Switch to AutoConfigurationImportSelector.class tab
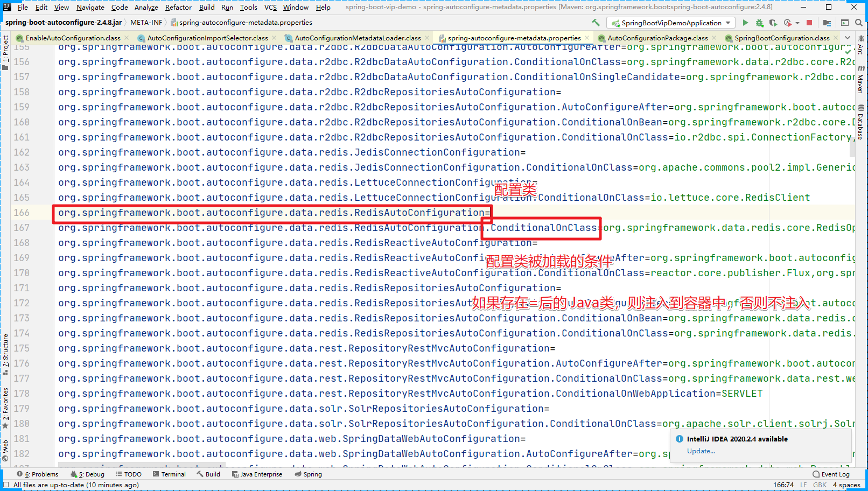This screenshot has height=491, width=868. [x=207, y=38]
